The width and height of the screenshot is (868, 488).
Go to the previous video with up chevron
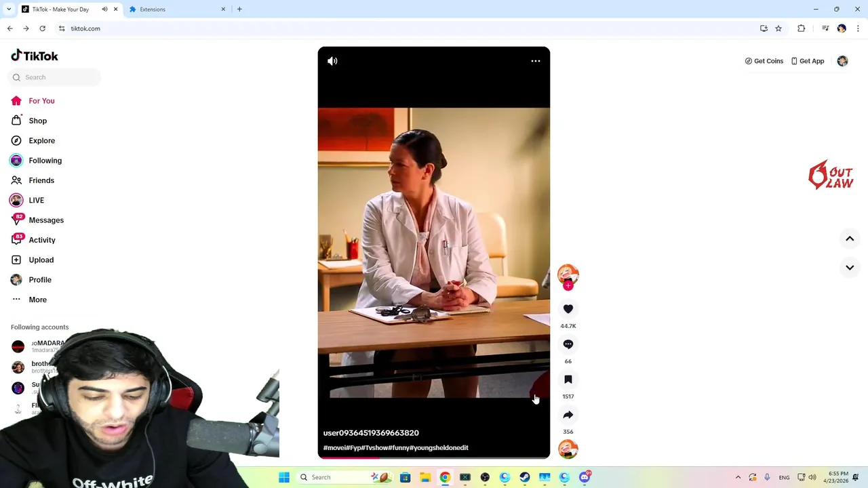tap(850, 239)
